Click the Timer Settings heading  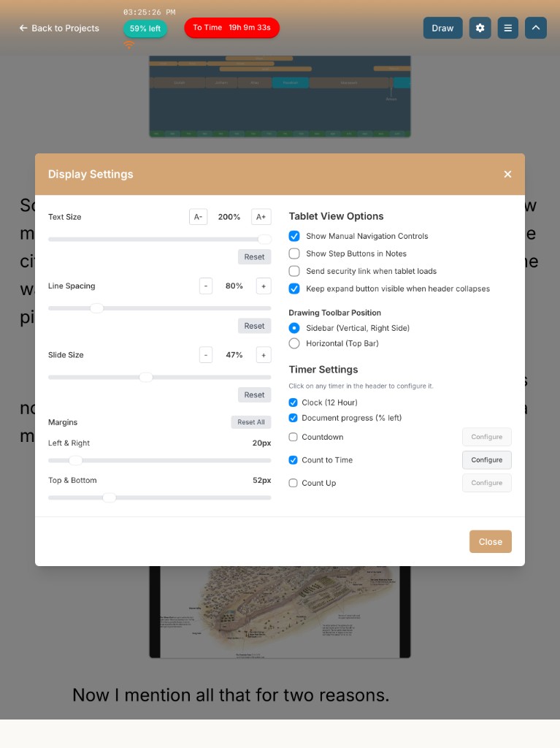(323, 369)
